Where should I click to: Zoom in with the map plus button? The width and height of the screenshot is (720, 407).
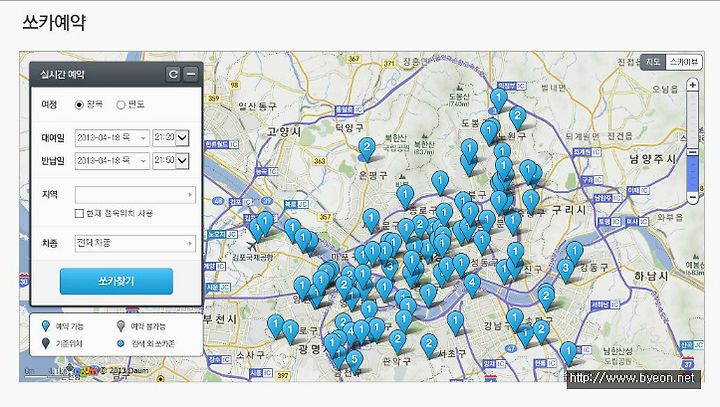692,85
